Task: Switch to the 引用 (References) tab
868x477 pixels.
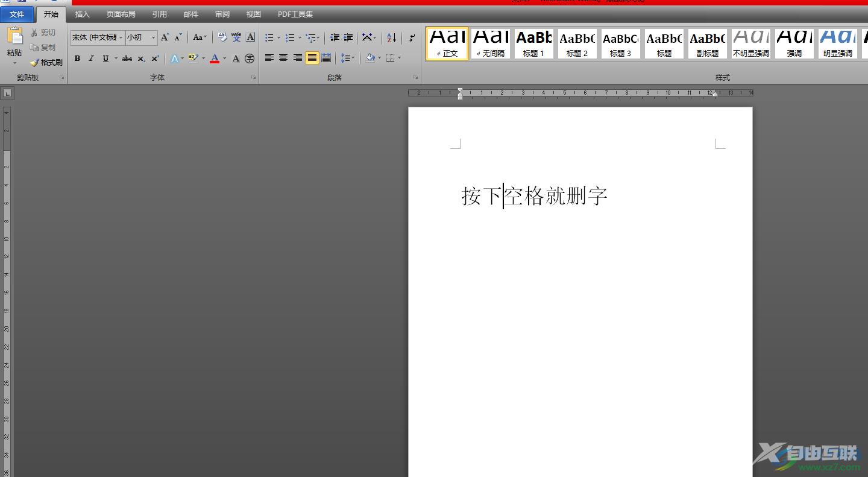Action: [160, 14]
